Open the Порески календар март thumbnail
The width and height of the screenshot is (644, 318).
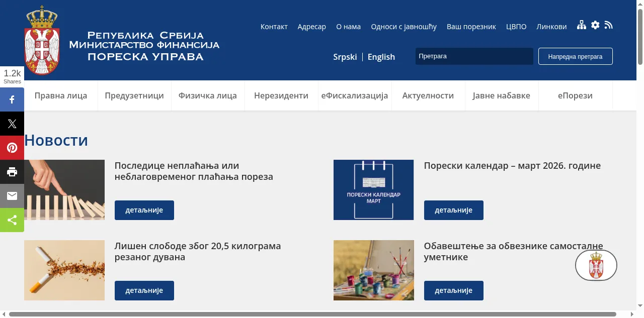click(x=374, y=190)
